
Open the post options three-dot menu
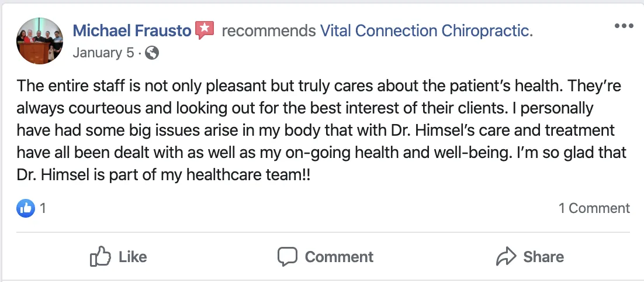[x=624, y=26]
